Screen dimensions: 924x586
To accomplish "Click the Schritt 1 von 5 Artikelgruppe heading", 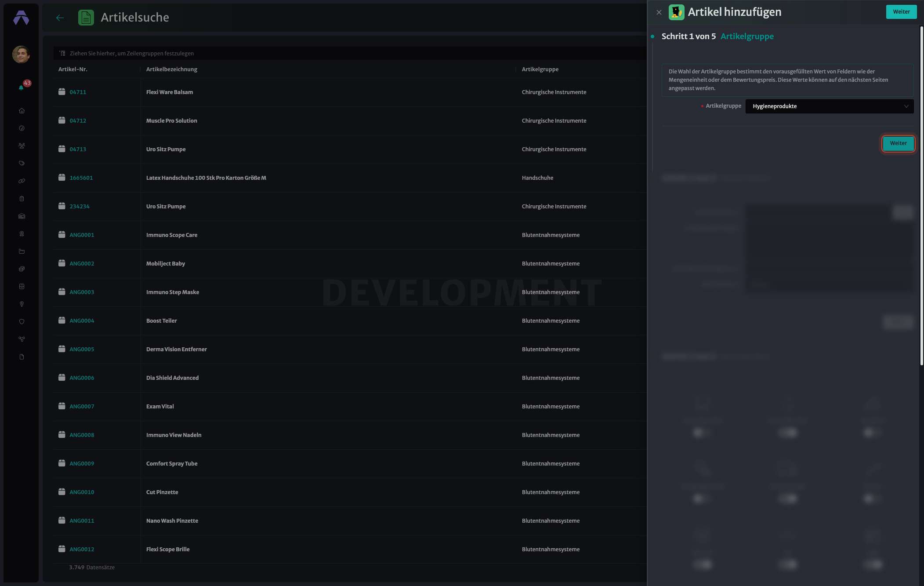I will 717,36.
